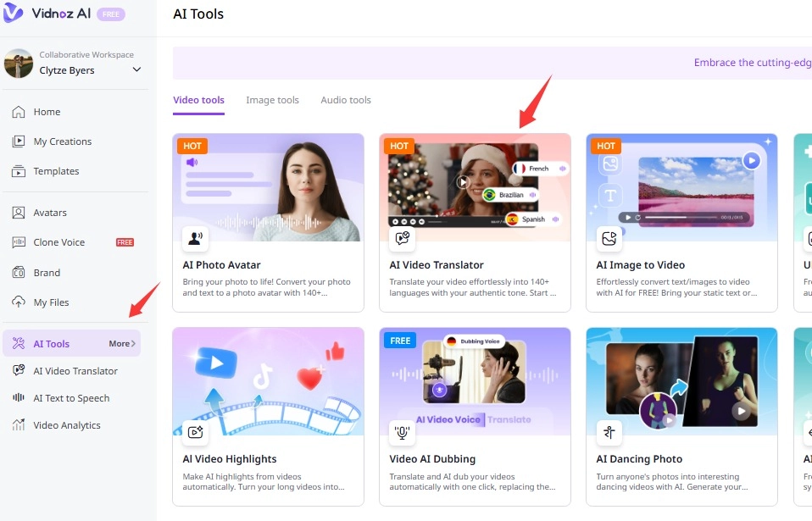Open the Video AI Dubbing card title

[x=432, y=459]
